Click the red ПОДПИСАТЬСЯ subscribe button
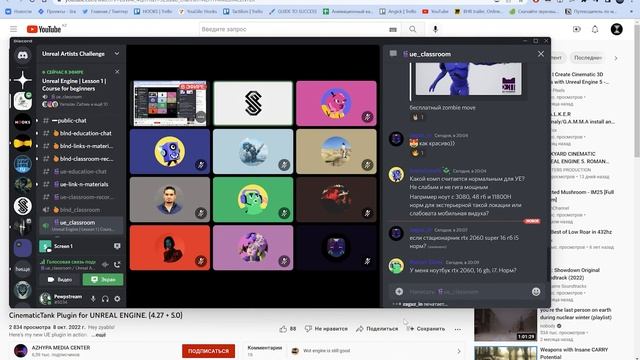The height and width of the screenshot is (360, 640). pyautogui.click(x=209, y=351)
